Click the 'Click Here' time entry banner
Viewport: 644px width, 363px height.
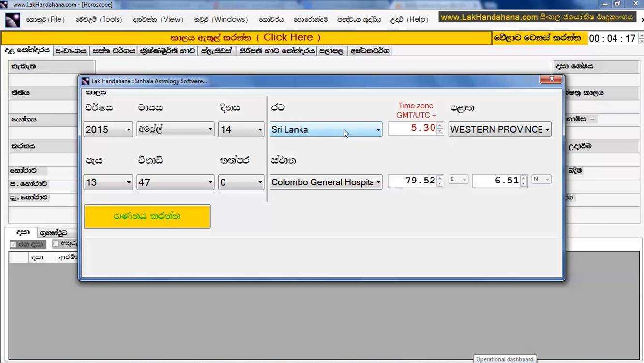pyautogui.click(x=246, y=38)
